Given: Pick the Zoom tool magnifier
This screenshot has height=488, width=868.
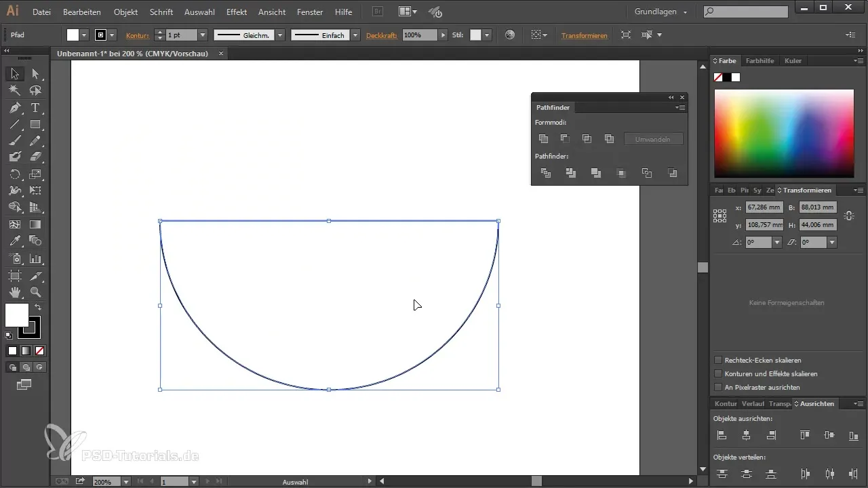Looking at the screenshot, I should (x=35, y=292).
